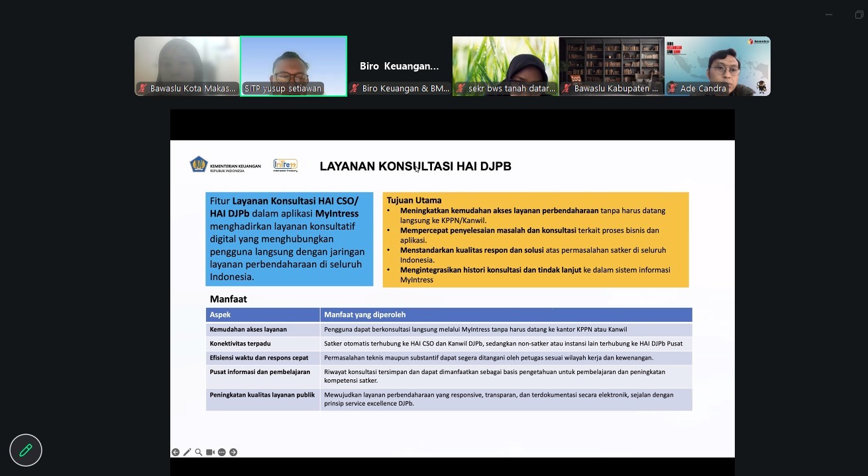Viewport: 868px width, 476px height.
Task: Click the Intress logo on the slide
Action: coord(286,166)
